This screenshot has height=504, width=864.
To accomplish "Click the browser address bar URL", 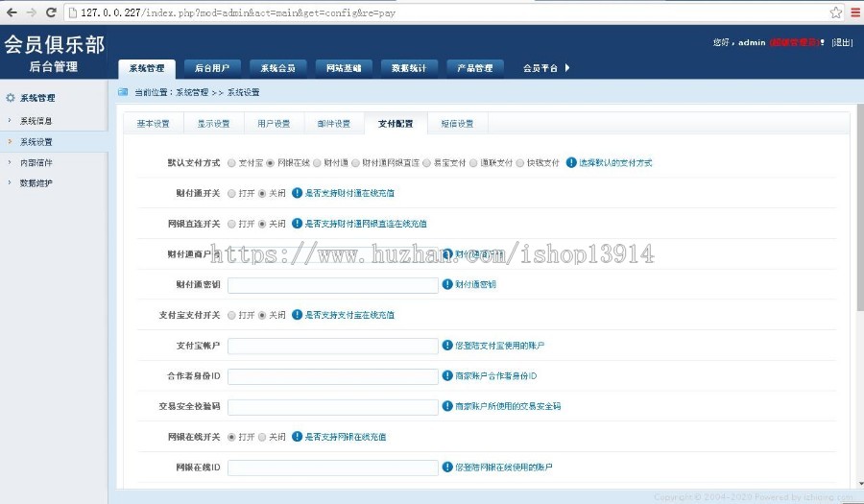I will [x=238, y=12].
